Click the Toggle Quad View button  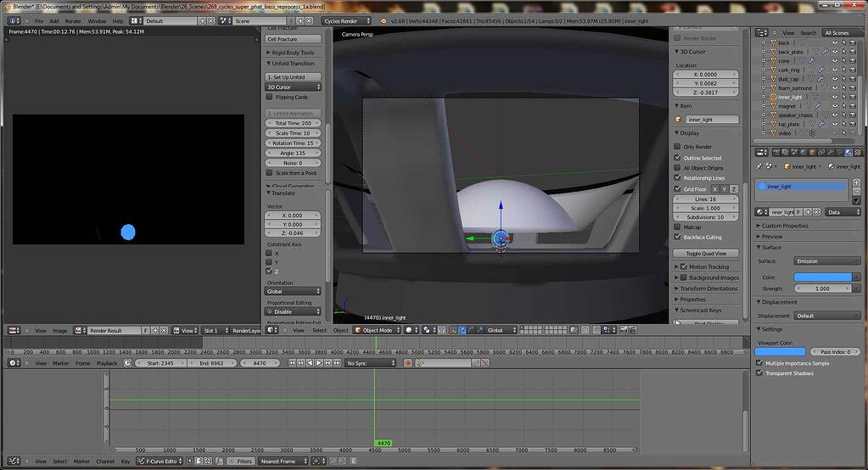[706, 253]
